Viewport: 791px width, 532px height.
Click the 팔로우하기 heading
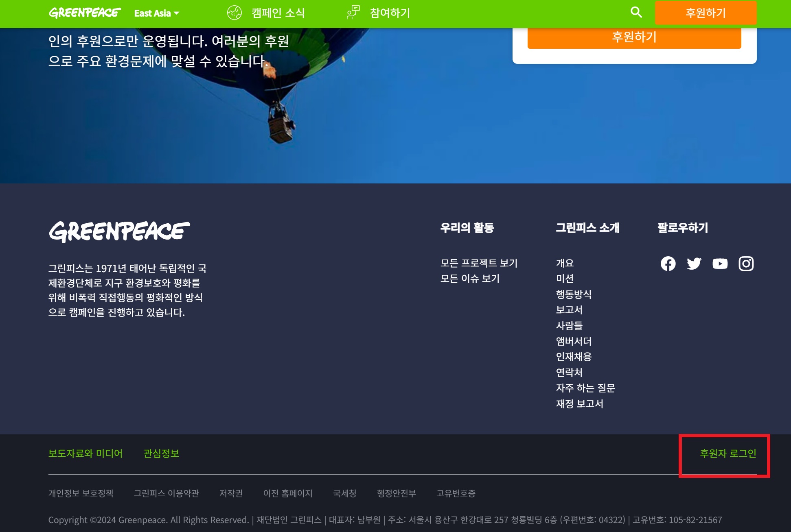[x=683, y=228]
